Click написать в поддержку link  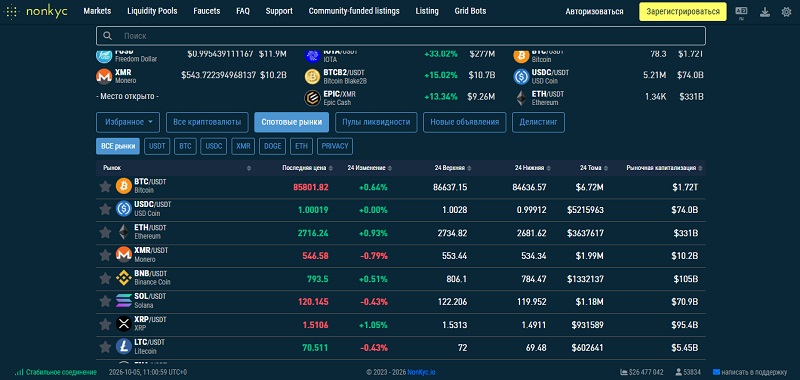coord(750,372)
